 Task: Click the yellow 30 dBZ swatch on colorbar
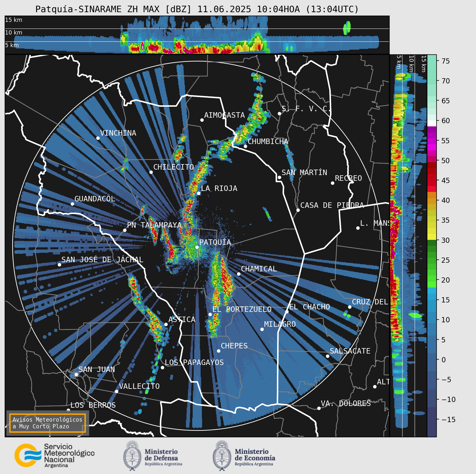432,237
